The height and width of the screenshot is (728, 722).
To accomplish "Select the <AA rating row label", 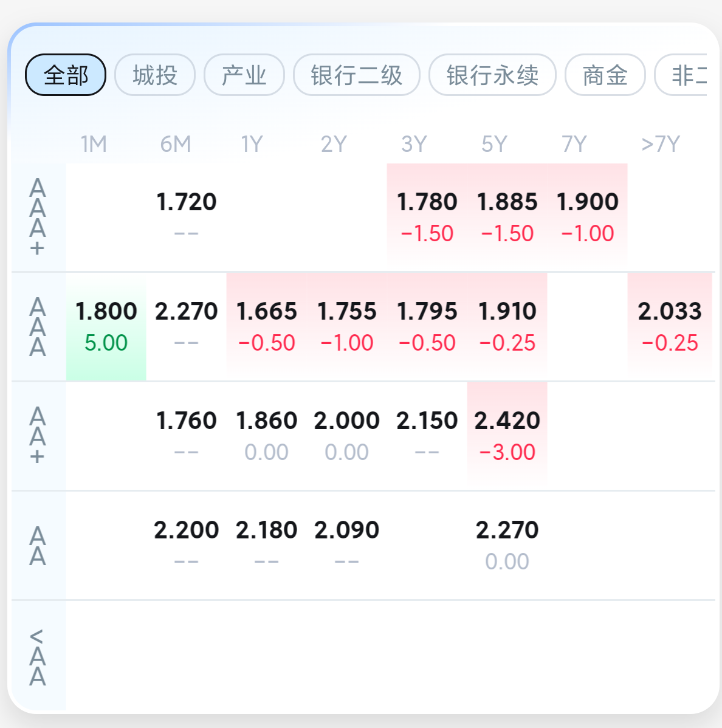I will coord(38,658).
